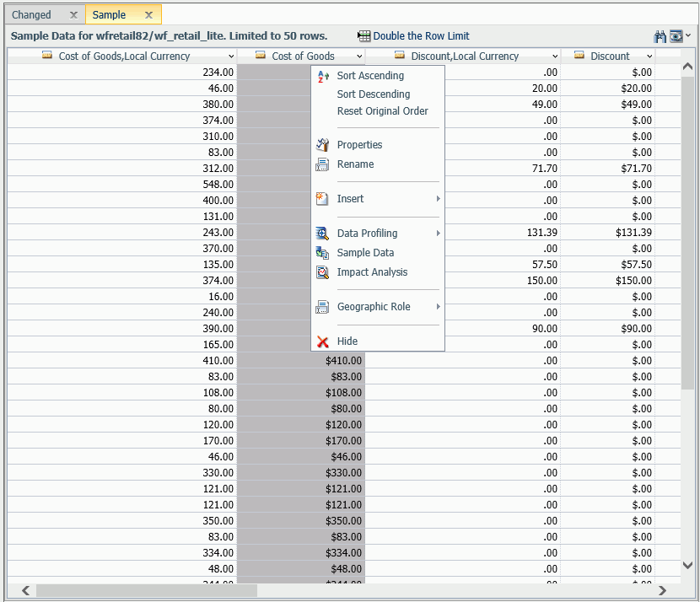Screen dimensions: 700x602
Task: Click the vertical scrollbar down arrow
Action: (x=687, y=565)
